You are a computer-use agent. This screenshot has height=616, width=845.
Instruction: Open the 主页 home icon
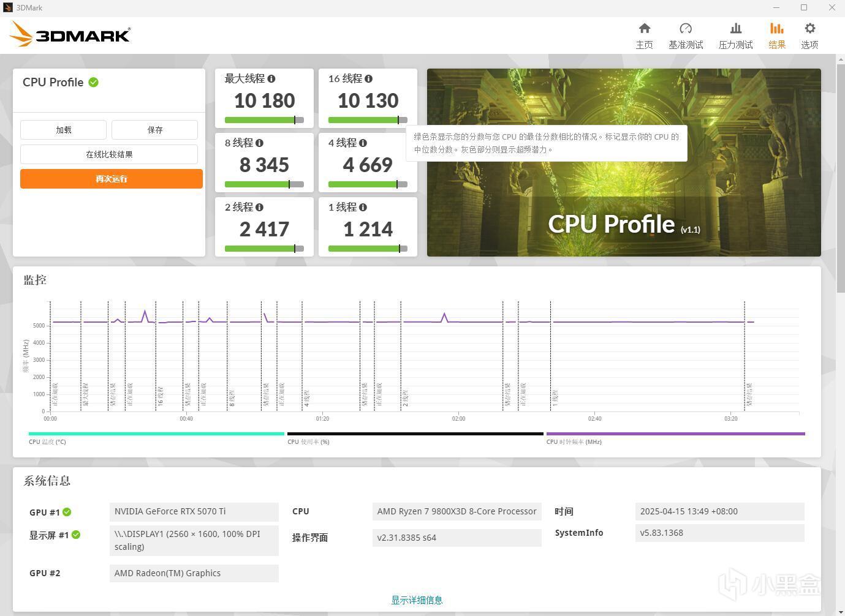coord(644,28)
